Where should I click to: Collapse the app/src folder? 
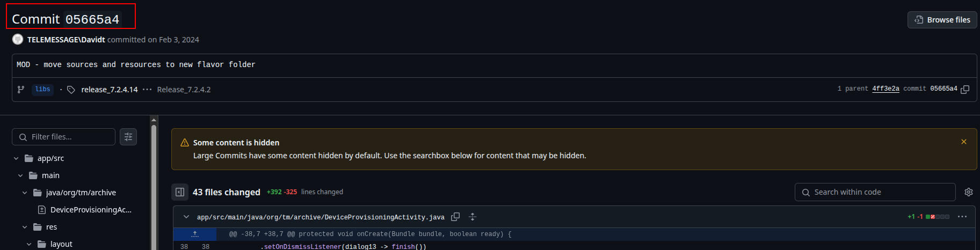(16, 158)
